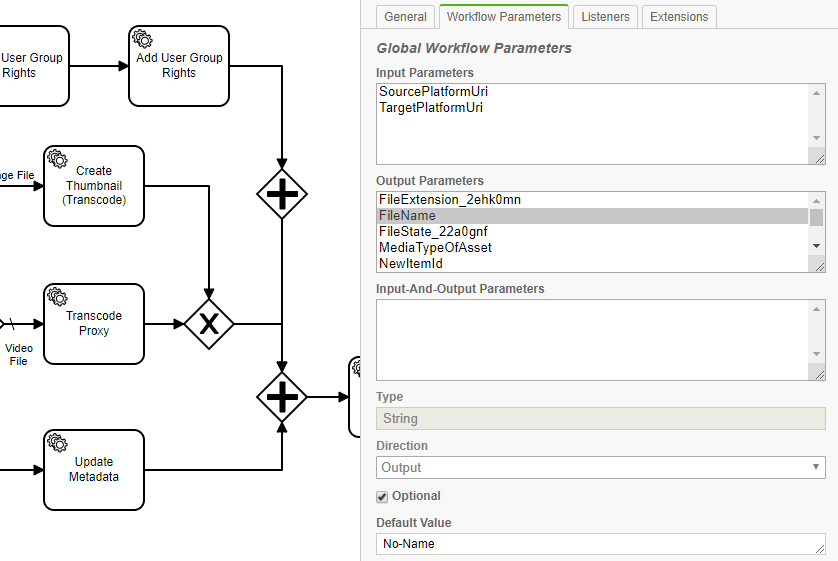
Task: Click the gear icon on Transcode Proxy task
Action: point(58,297)
